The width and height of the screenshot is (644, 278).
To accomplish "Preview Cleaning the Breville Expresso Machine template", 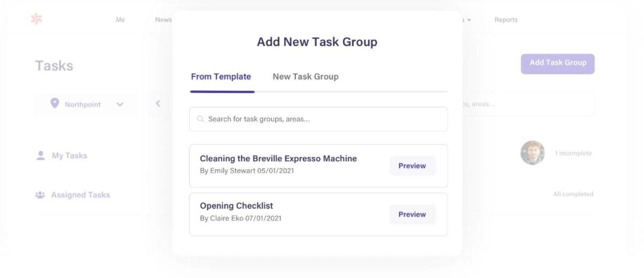I will click(x=412, y=166).
